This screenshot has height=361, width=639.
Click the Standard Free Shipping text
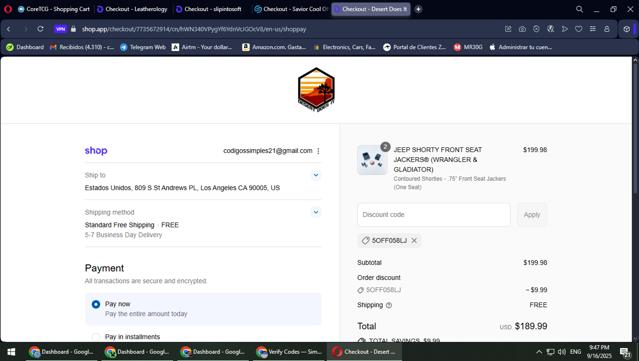tap(119, 225)
